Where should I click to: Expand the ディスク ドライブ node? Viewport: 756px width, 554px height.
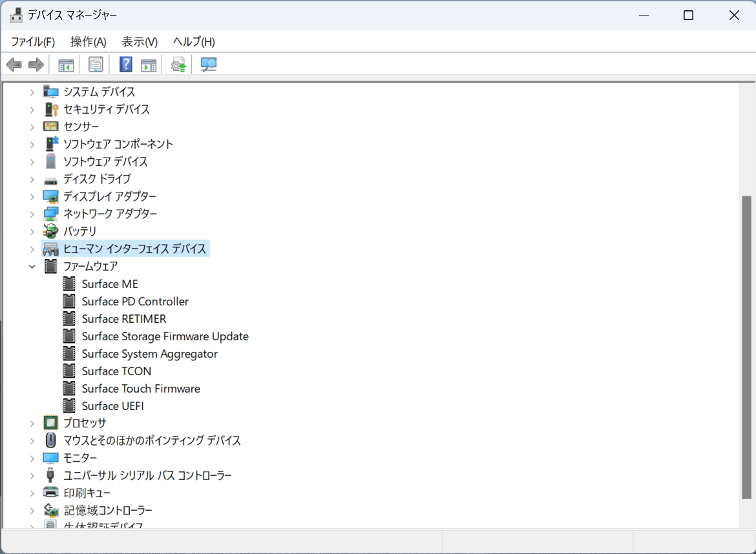click(32, 180)
